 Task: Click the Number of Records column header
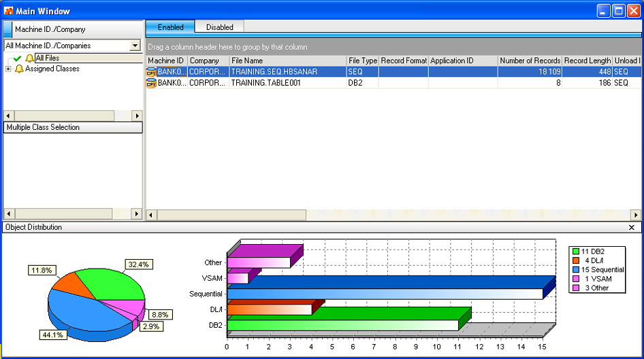tap(530, 61)
